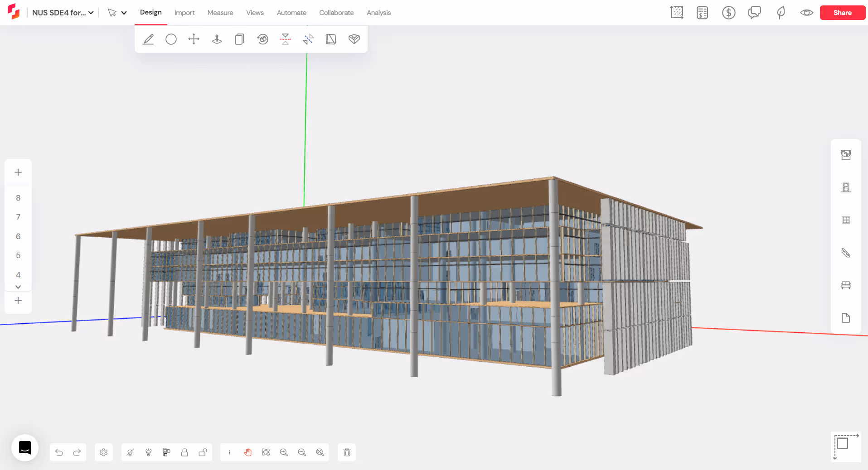This screenshot has width=868, height=470.
Task: Open the pencil/ruler tool in right sidebar
Action: pos(846,253)
